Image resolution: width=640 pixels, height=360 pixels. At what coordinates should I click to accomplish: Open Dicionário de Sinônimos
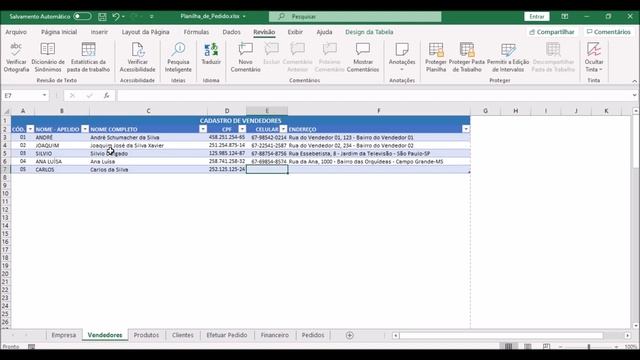pos(48,57)
